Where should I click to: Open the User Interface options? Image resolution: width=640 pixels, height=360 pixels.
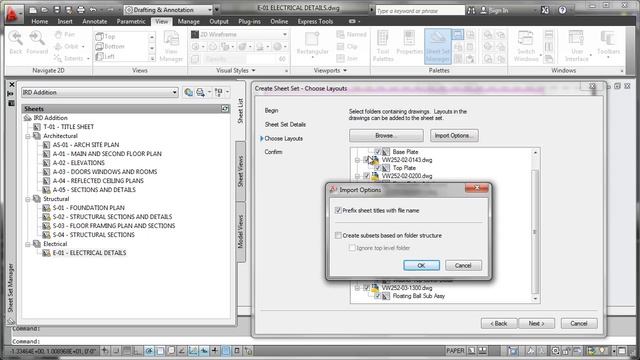[x=577, y=46]
